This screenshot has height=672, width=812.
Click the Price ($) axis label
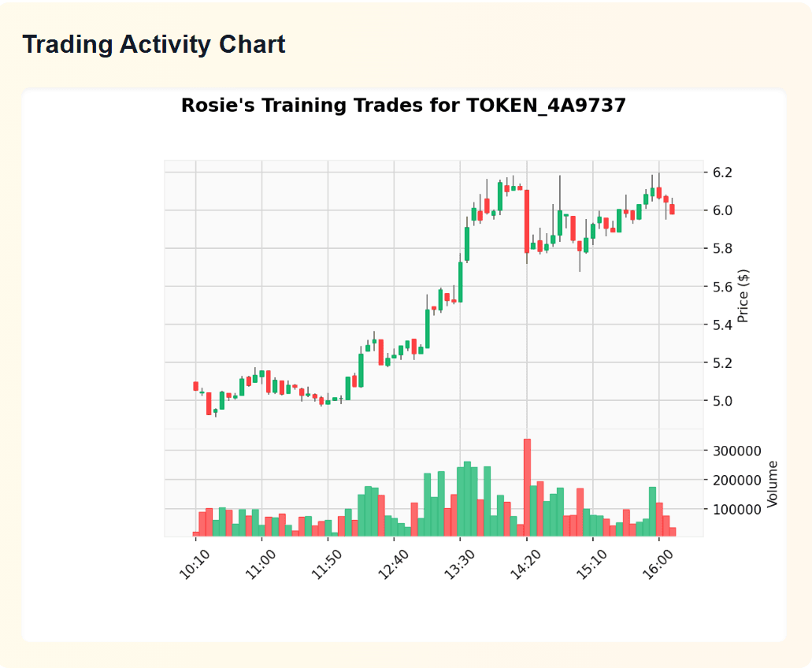743,296
